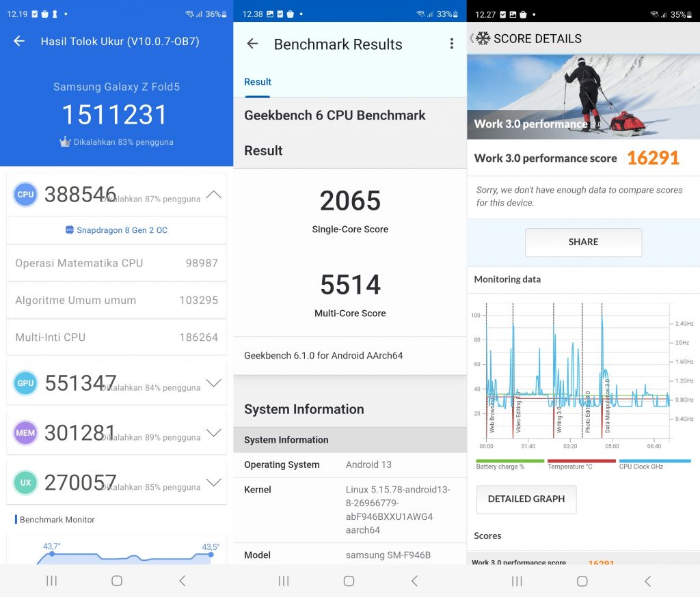Tap home navigation icon in Geekbench screen

pos(349,581)
